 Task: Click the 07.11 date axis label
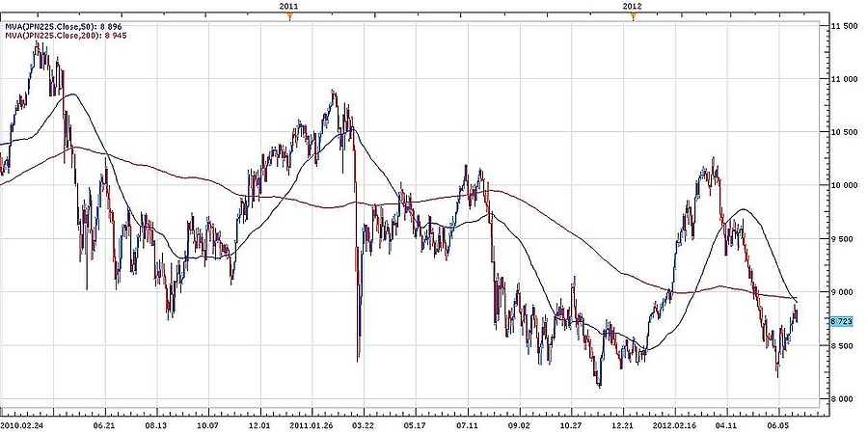click(468, 423)
